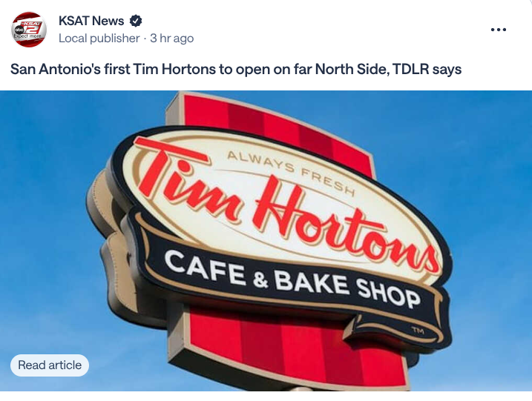The image size is (532, 401).
Task: Click the verified badge beside KSAT News
Action: (x=136, y=21)
